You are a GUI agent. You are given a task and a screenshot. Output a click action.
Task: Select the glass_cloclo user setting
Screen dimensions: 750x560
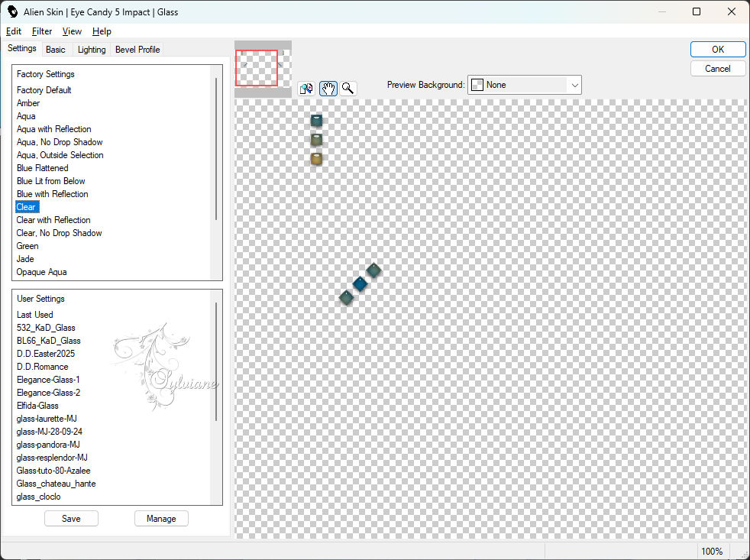click(x=38, y=495)
